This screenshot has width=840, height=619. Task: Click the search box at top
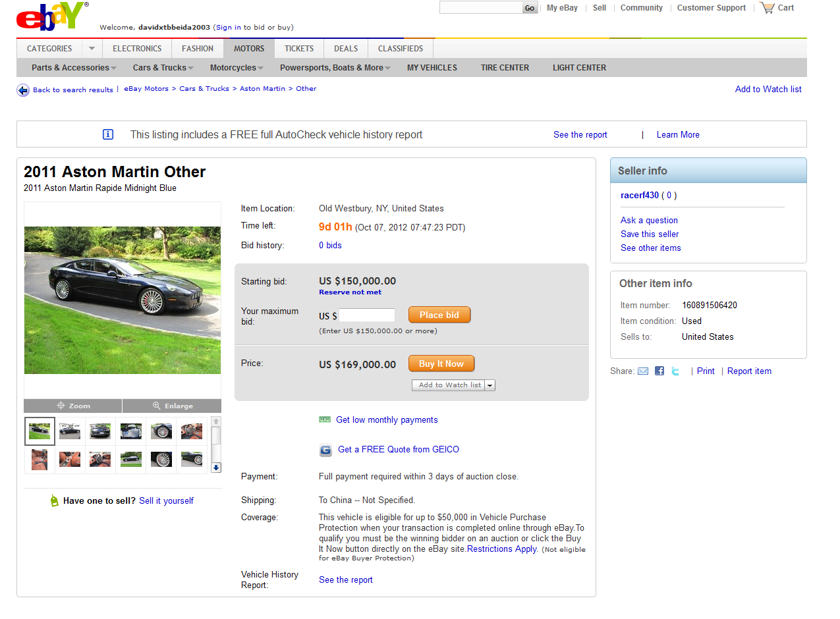point(481,8)
